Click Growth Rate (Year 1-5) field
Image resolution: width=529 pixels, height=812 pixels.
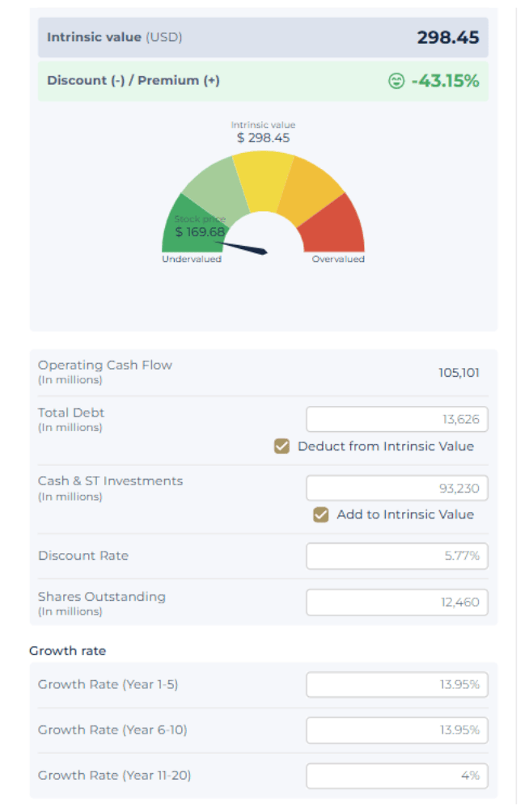coord(396,684)
